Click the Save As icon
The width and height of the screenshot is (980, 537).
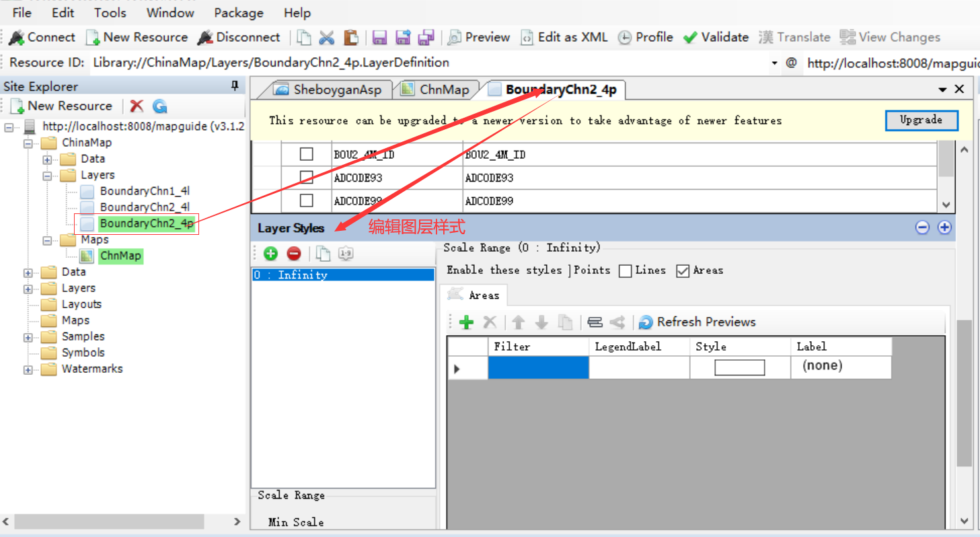coord(403,38)
